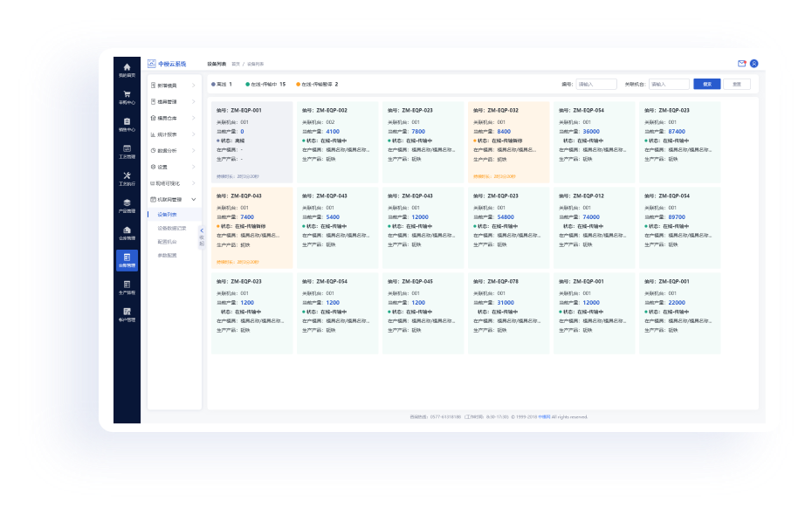Open the 客户管理 sidebar icon at bottom

click(127, 312)
